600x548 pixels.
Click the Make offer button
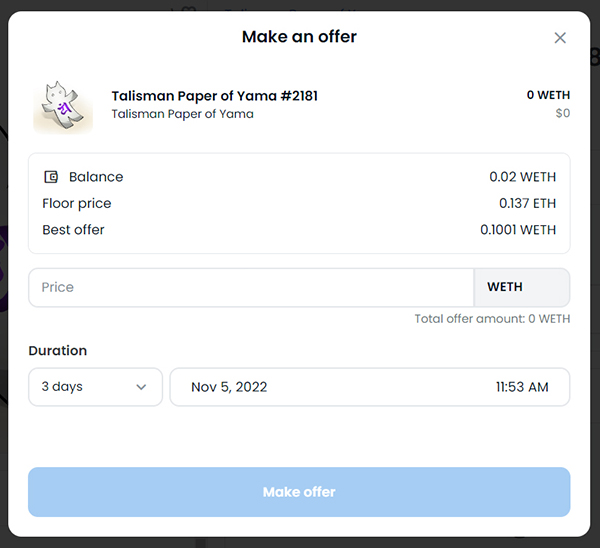click(x=299, y=492)
